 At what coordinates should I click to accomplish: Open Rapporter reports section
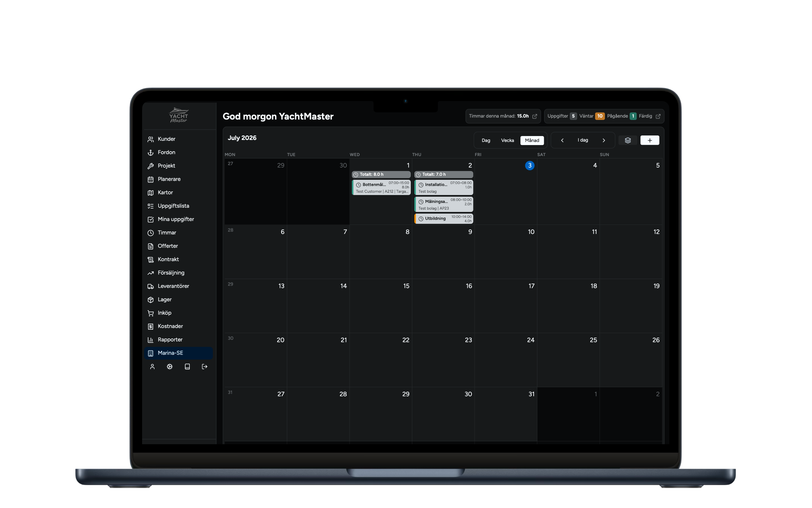coord(178,340)
